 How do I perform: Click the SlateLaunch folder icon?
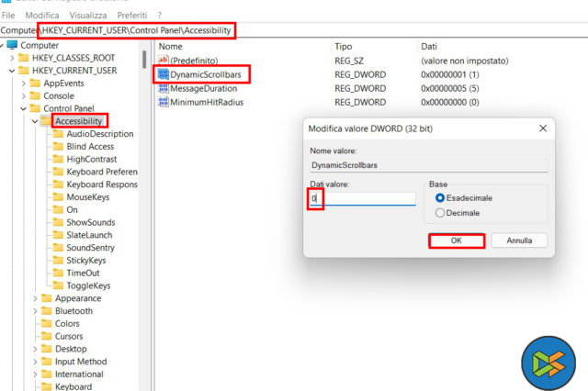58,235
